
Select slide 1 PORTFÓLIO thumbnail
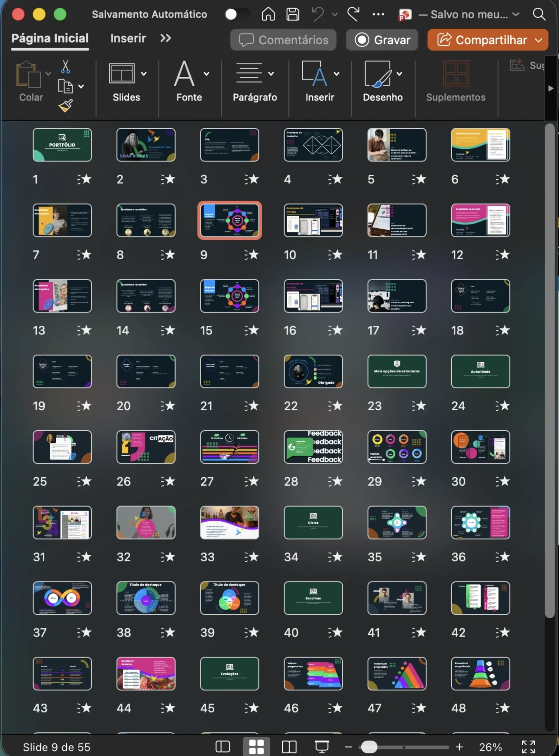62,145
